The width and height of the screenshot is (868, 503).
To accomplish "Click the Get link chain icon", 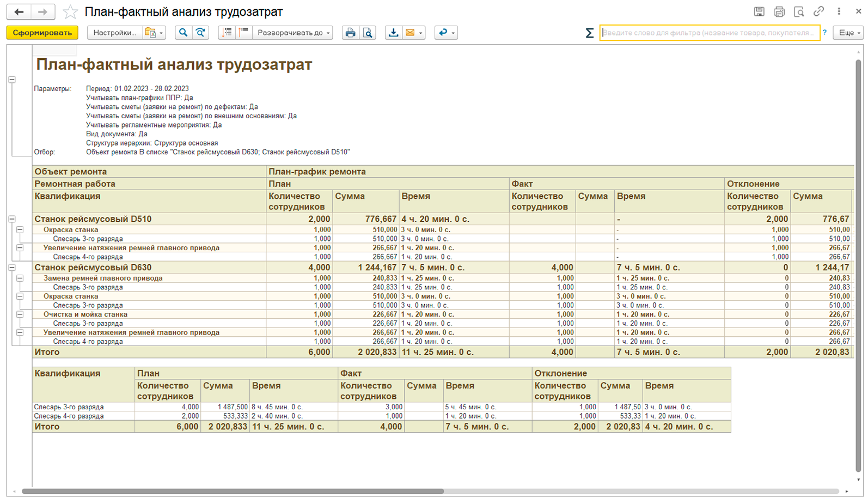I will (x=818, y=11).
